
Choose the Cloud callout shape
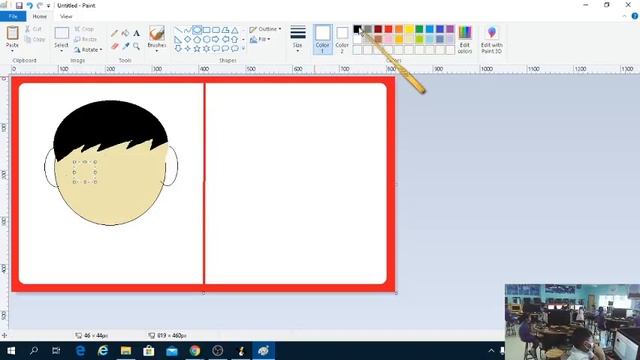235,49
